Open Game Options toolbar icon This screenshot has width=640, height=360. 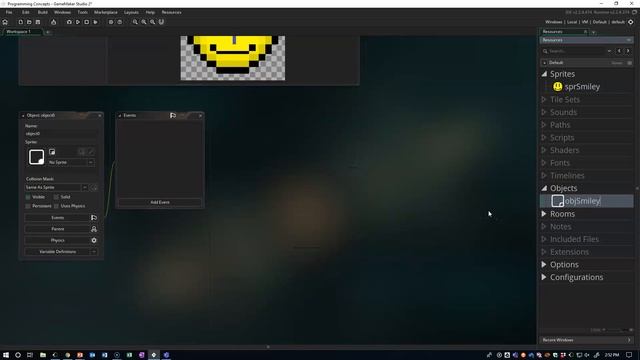pos(111,22)
